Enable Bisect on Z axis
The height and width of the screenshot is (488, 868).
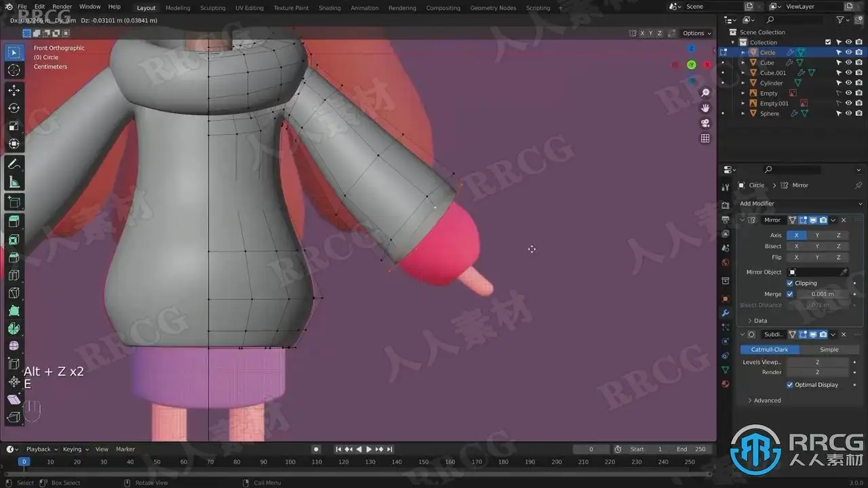click(x=838, y=246)
